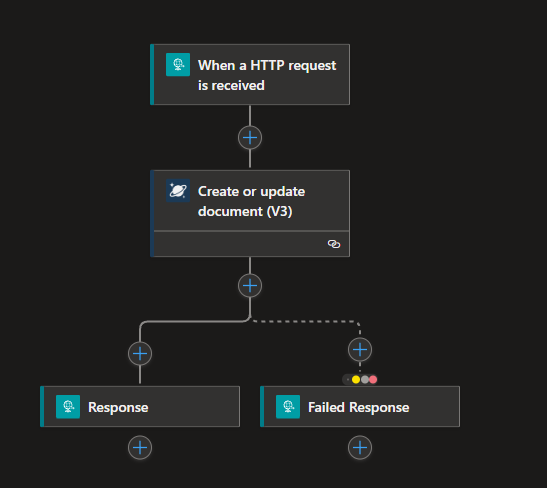Image resolution: width=547 pixels, height=488 pixels.
Task: Insert action on the solid branch above Response
Action: (140, 354)
